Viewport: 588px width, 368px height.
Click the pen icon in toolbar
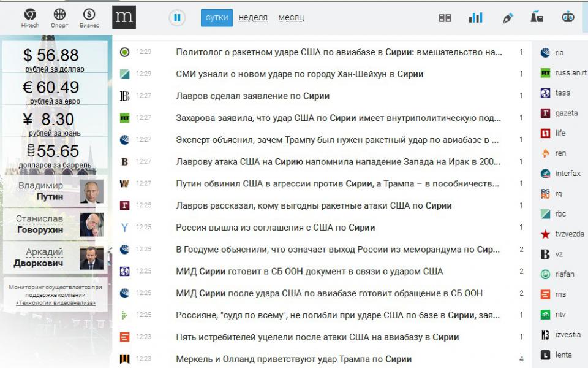(x=508, y=18)
